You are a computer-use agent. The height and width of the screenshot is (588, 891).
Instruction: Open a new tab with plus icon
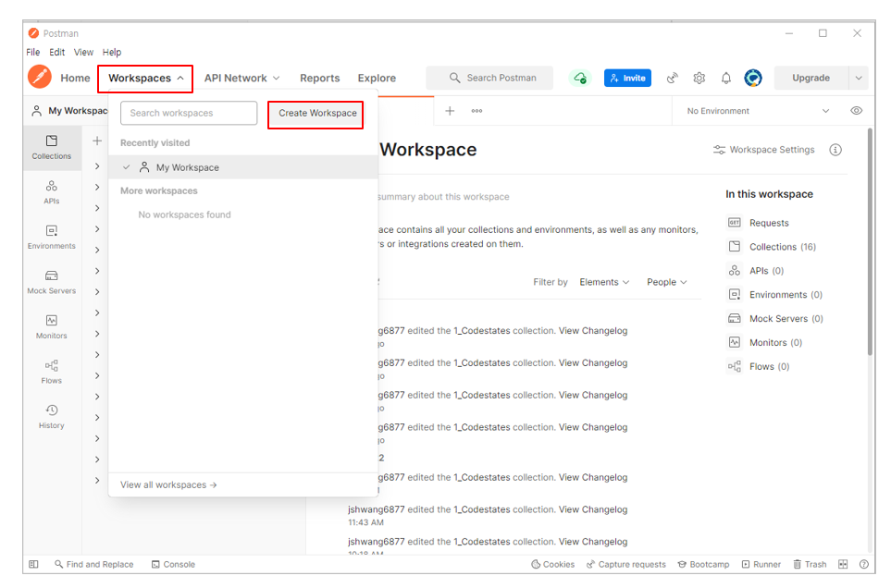click(x=450, y=111)
